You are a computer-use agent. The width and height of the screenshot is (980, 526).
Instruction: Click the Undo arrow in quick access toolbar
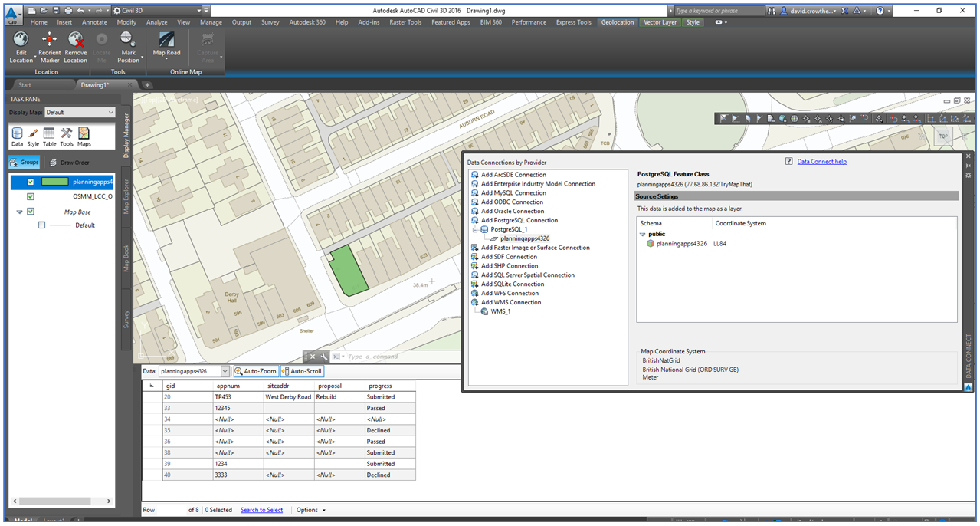click(x=80, y=11)
